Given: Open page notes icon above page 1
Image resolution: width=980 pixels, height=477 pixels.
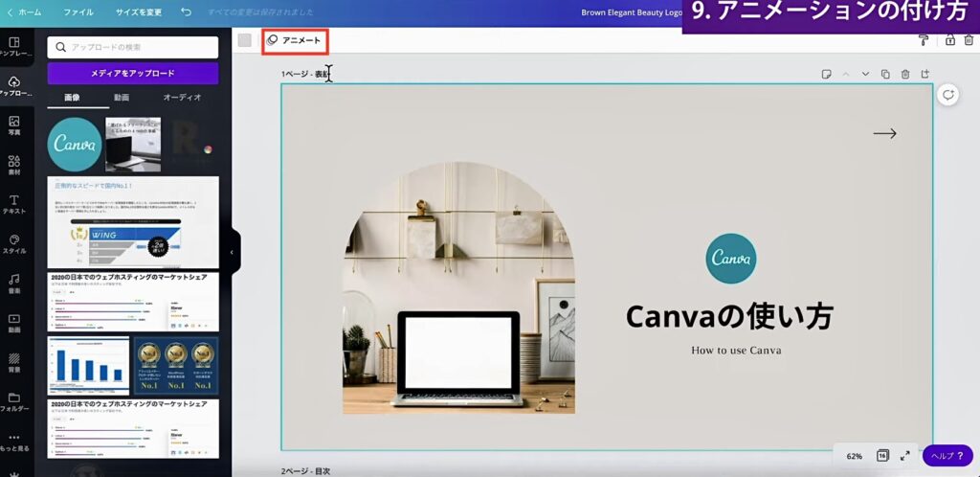Looking at the screenshot, I should click(826, 75).
